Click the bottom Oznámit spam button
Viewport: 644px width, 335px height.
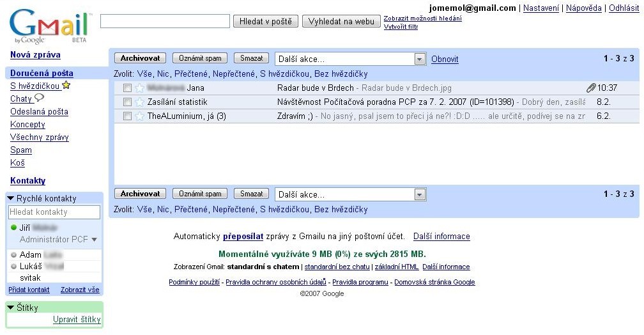(200, 194)
